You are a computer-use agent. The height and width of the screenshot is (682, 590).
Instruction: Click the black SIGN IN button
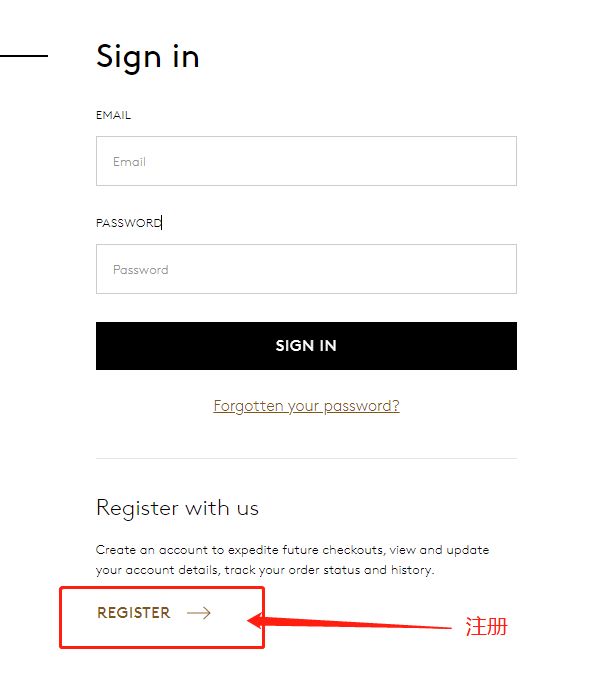tap(306, 346)
